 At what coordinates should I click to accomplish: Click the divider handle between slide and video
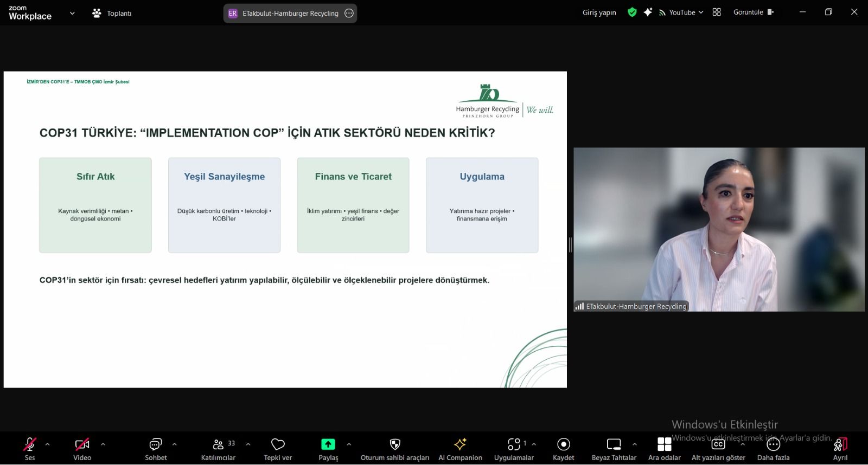pyautogui.click(x=570, y=245)
